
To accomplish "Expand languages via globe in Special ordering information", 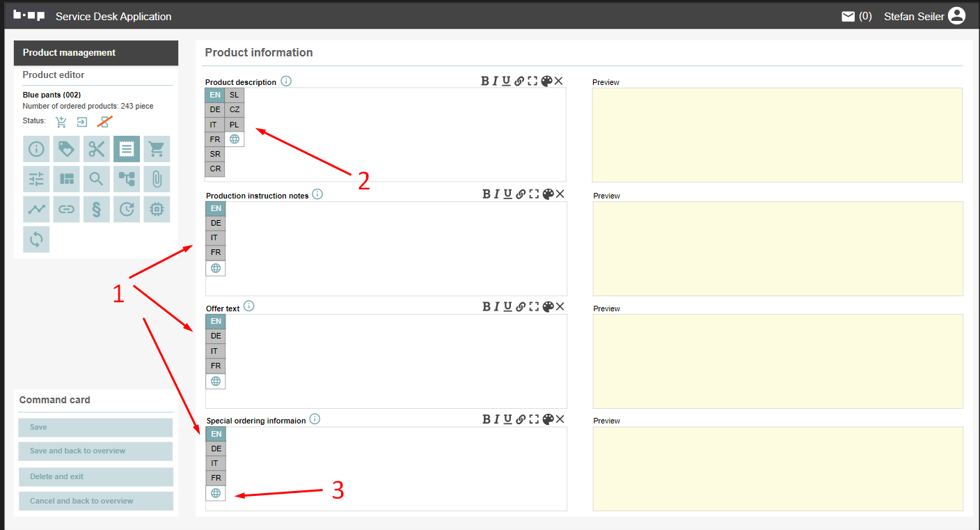I will coord(216,493).
